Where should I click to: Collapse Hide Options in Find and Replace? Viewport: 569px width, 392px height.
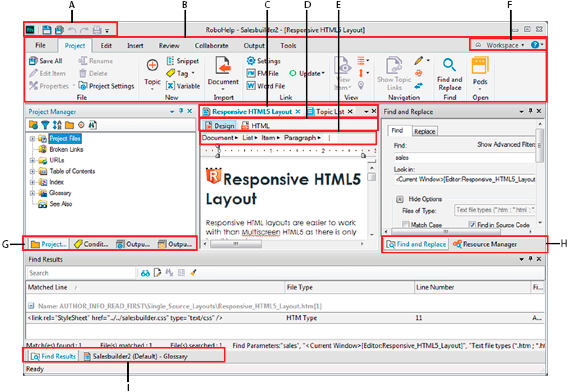pos(400,199)
